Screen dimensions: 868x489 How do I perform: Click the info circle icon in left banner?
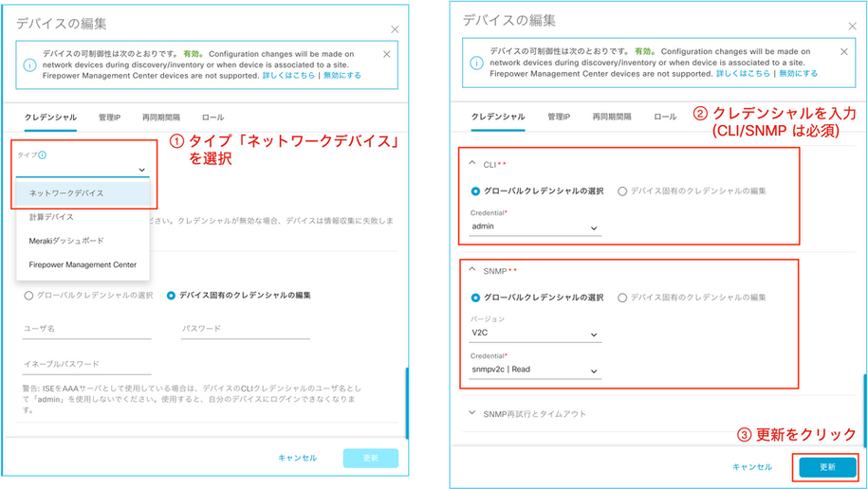pyautogui.click(x=30, y=65)
